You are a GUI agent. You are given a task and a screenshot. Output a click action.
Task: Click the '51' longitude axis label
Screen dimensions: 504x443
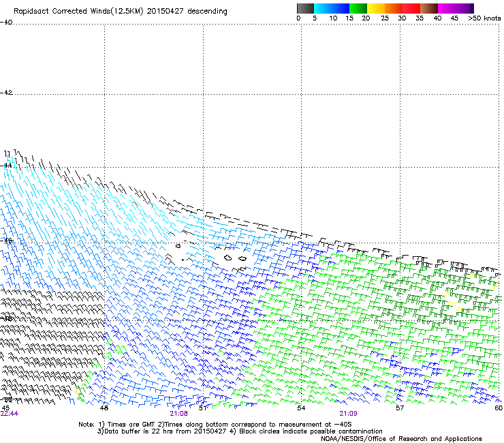point(202,408)
